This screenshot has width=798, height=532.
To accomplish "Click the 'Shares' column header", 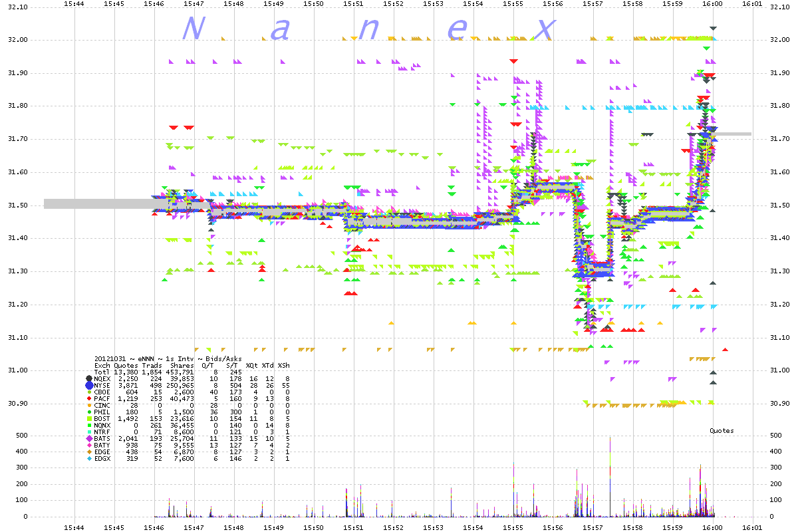I will [182, 365].
